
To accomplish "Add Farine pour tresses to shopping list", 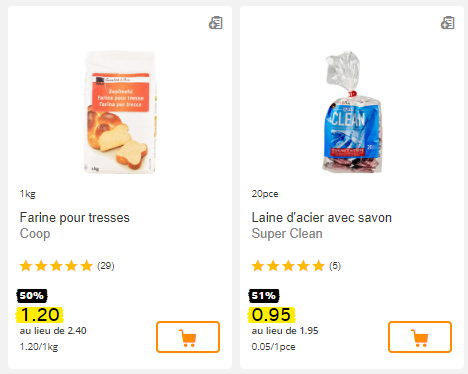I will click(216, 23).
